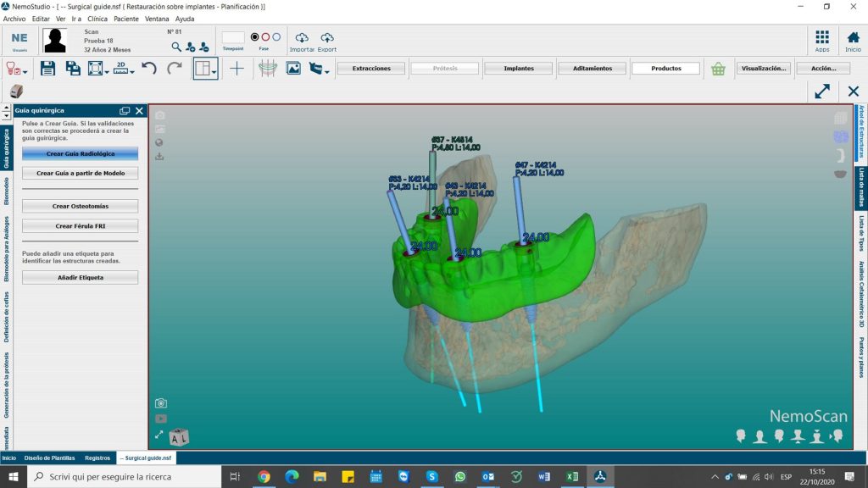Switch to Registros bottom tab
868x488 pixels.
(x=97, y=458)
